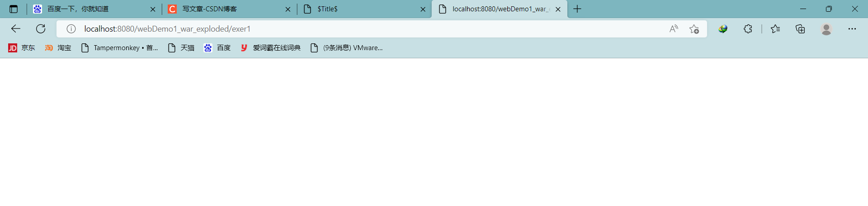
Task: Open Collections panel
Action: click(800, 29)
